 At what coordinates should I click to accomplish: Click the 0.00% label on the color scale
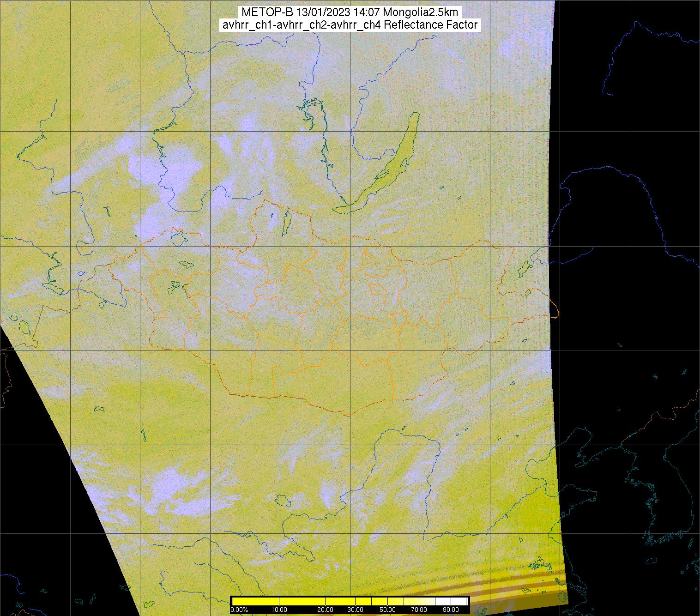(x=239, y=610)
